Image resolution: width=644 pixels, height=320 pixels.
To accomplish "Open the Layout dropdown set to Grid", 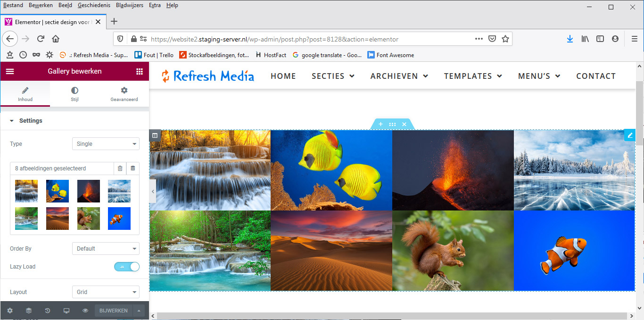I will click(x=106, y=292).
